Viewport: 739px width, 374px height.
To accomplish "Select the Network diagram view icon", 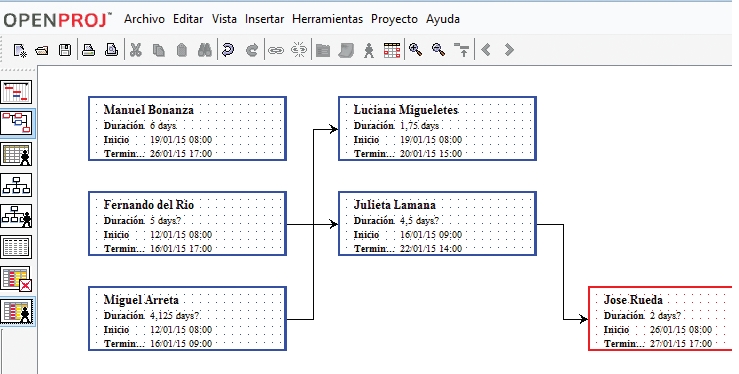I will click(x=16, y=123).
